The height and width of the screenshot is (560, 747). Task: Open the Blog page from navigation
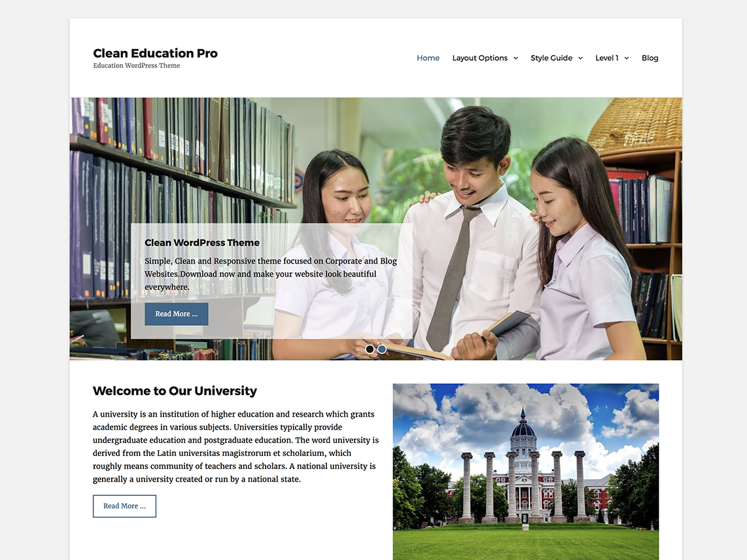click(650, 58)
